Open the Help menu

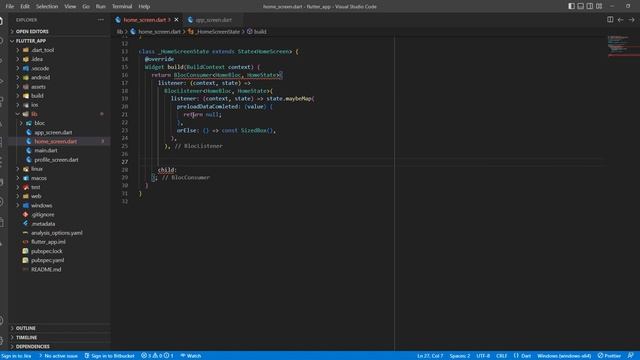point(144,7)
